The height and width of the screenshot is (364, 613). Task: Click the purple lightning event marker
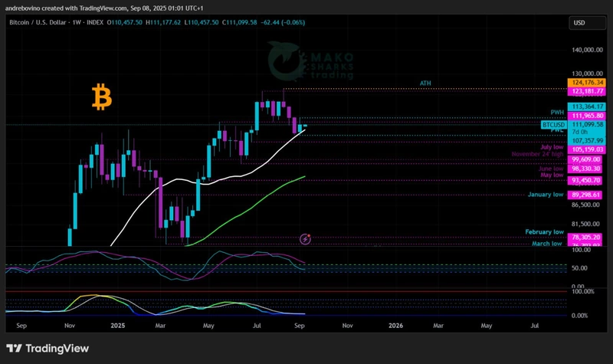[x=305, y=239]
